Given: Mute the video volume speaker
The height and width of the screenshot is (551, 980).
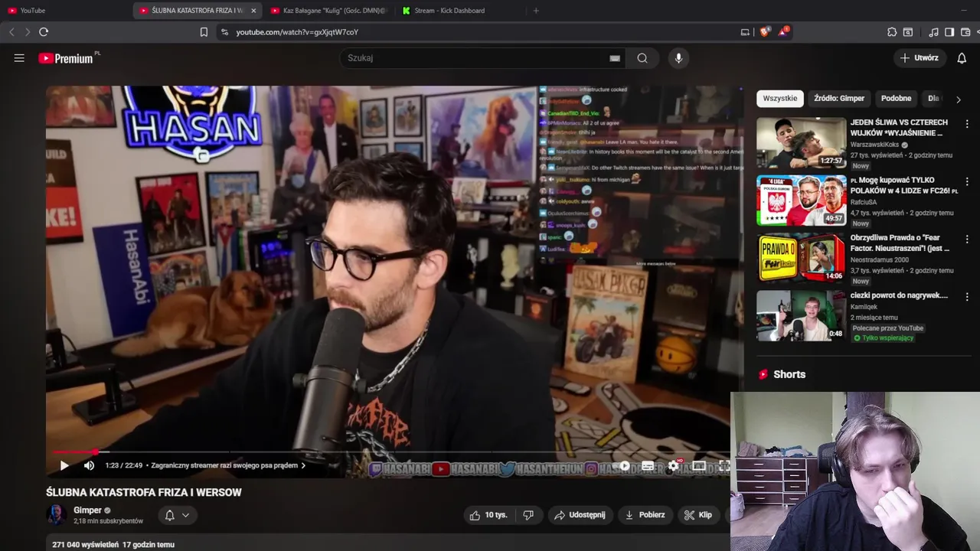Looking at the screenshot, I should coord(89,465).
